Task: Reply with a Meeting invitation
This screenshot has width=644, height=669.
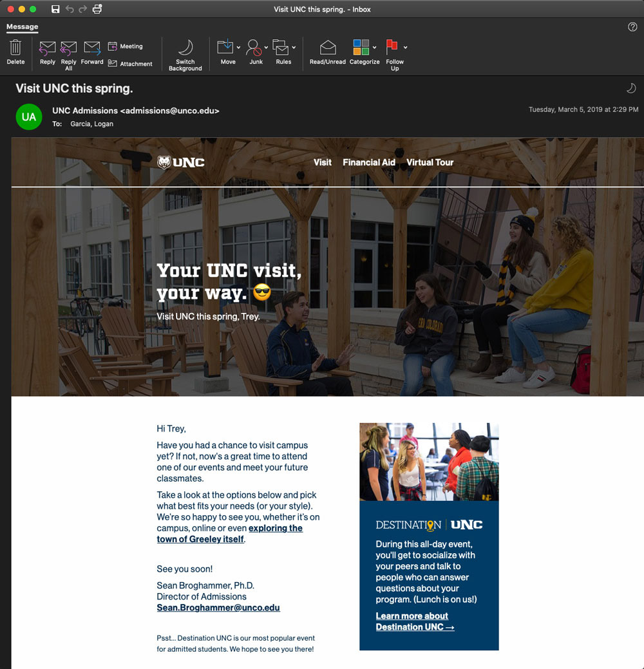Action: coord(126,46)
